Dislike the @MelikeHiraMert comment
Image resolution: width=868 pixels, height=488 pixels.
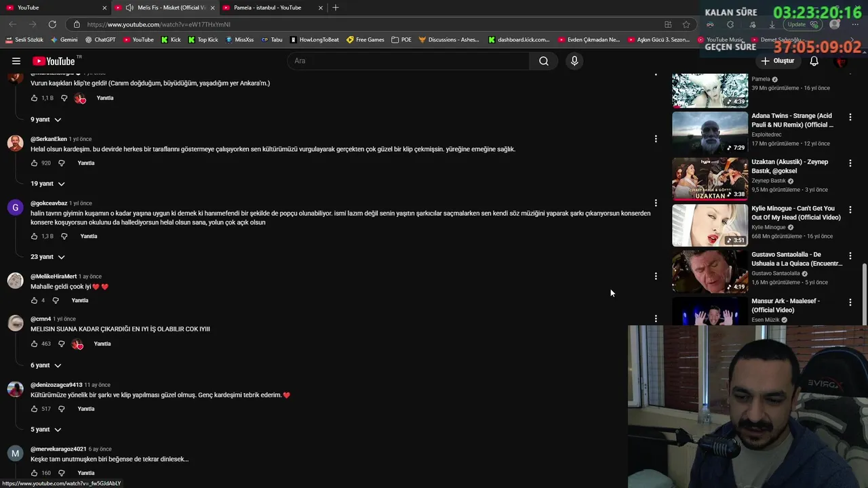[x=56, y=300]
